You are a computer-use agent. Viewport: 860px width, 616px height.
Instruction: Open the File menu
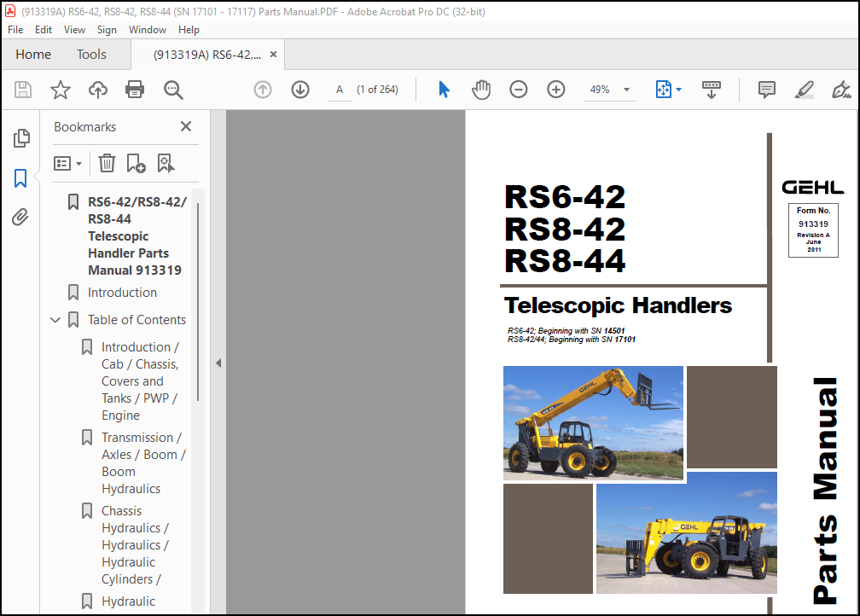[x=15, y=30]
